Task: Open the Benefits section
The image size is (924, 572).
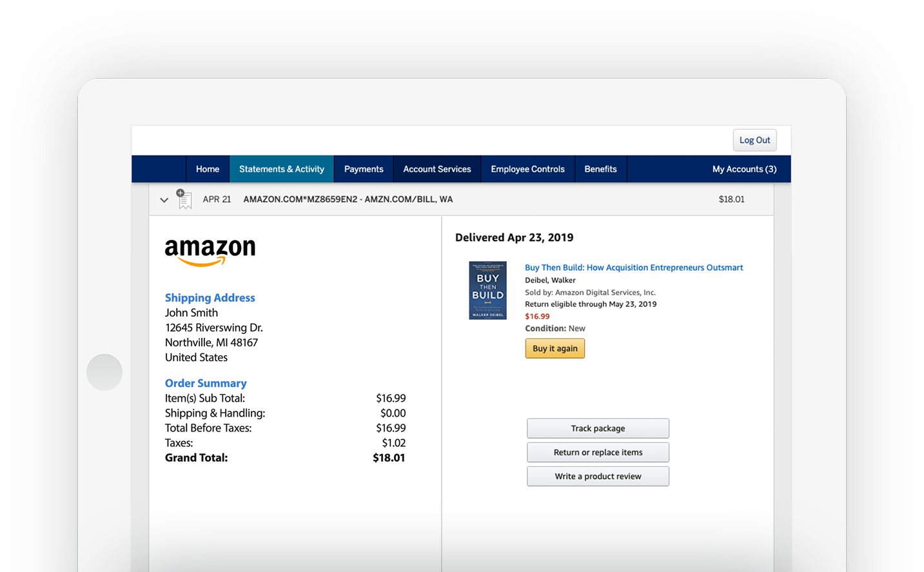Action: (x=600, y=169)
